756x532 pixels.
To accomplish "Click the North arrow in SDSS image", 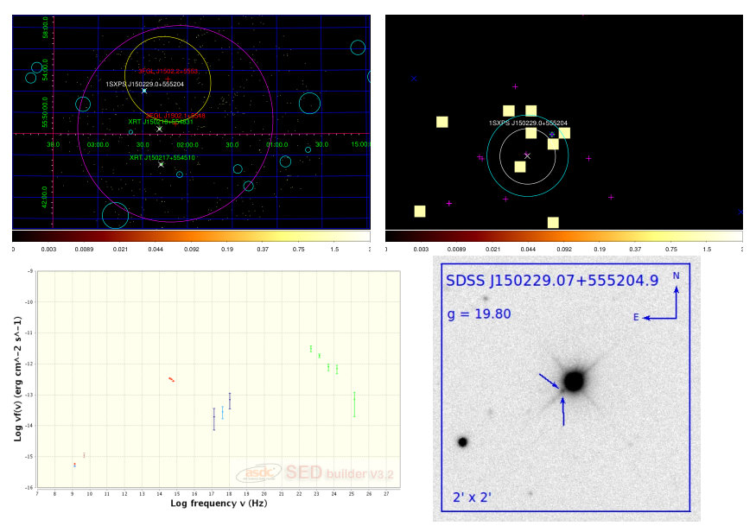I will 677,301.
